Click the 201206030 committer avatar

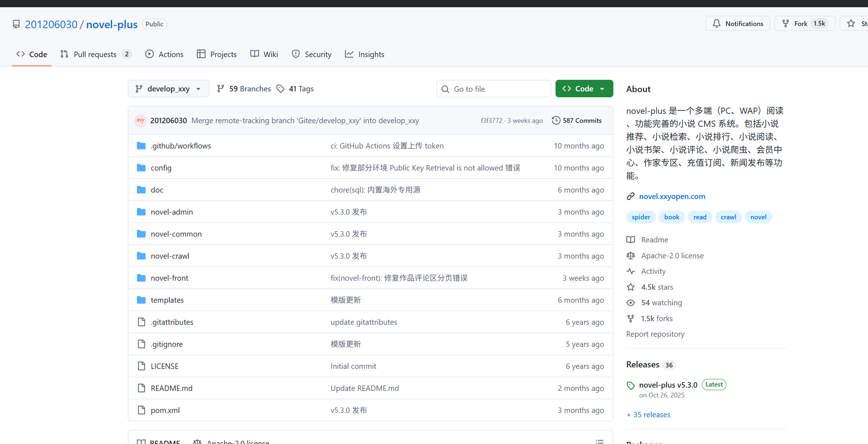pyautogui.click(x=141, y=120)
